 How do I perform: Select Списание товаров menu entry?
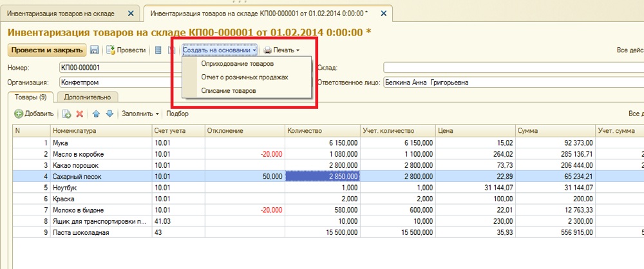coord(229,91)
